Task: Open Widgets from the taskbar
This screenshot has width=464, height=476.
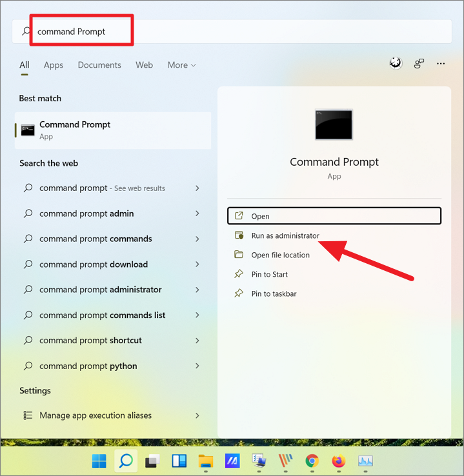Action: coord(179,461)
